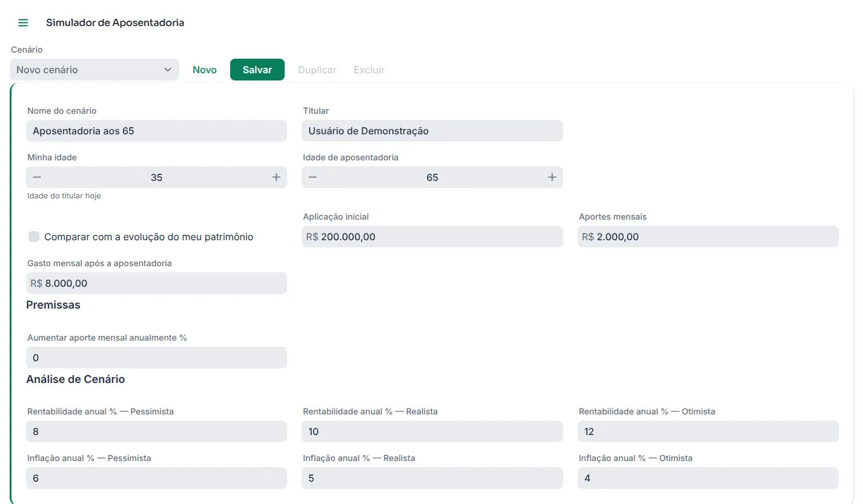Focus the Aplicação inicial amount field
The height and width of the screenshot is (504, 863).
(x=432, y=237)
